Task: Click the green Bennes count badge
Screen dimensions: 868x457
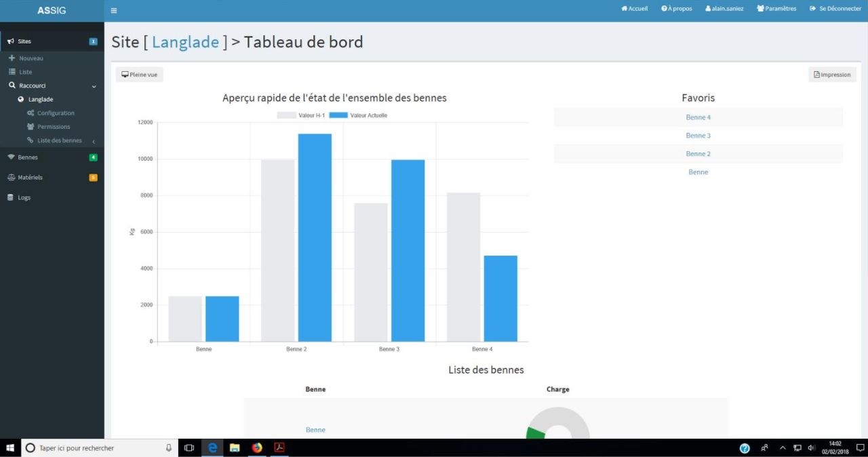Action: point(93,157)
